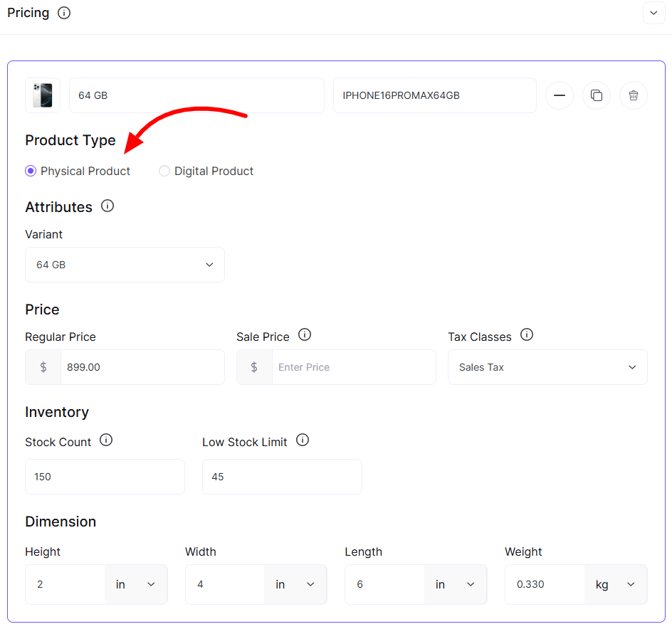
Task: Click the Stock Count label
Action: pyautogui.click(x=58, y=442)
